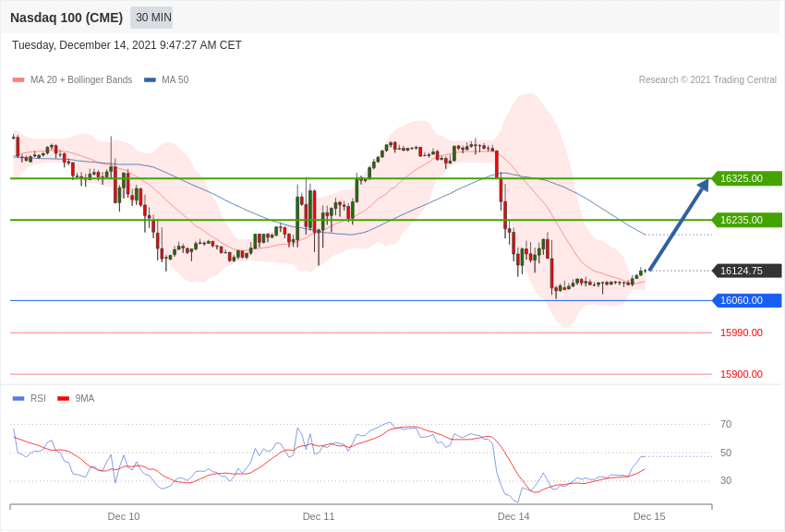Click the 15990.00 red support value

click(742, 332)
